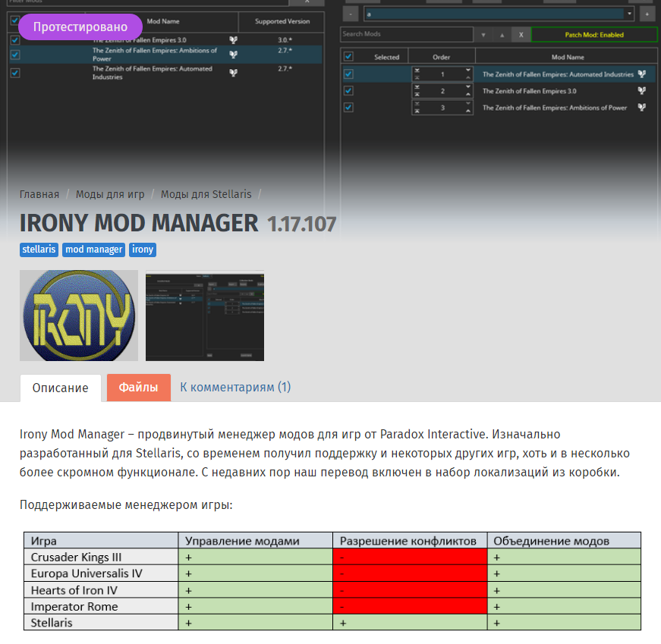This screenshot has height=644, width=661.
Task: Toggle select-all checkbox in Selected column header
Action: 348,56
